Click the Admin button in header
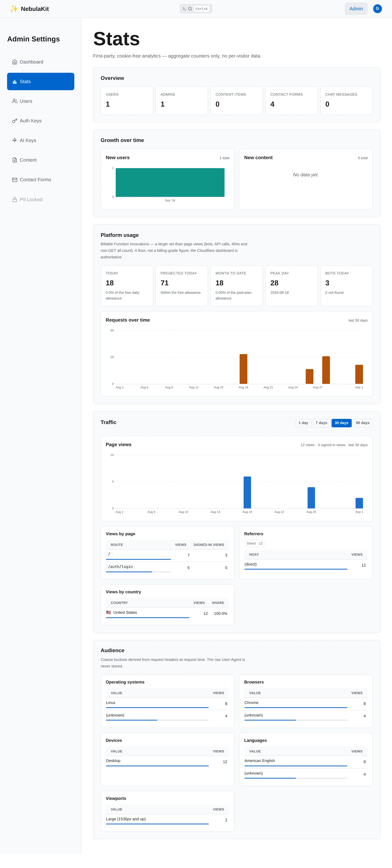Image resolution: width=392 pixels, height=868 pixels. pyautogui.click(x=356, y=9)
